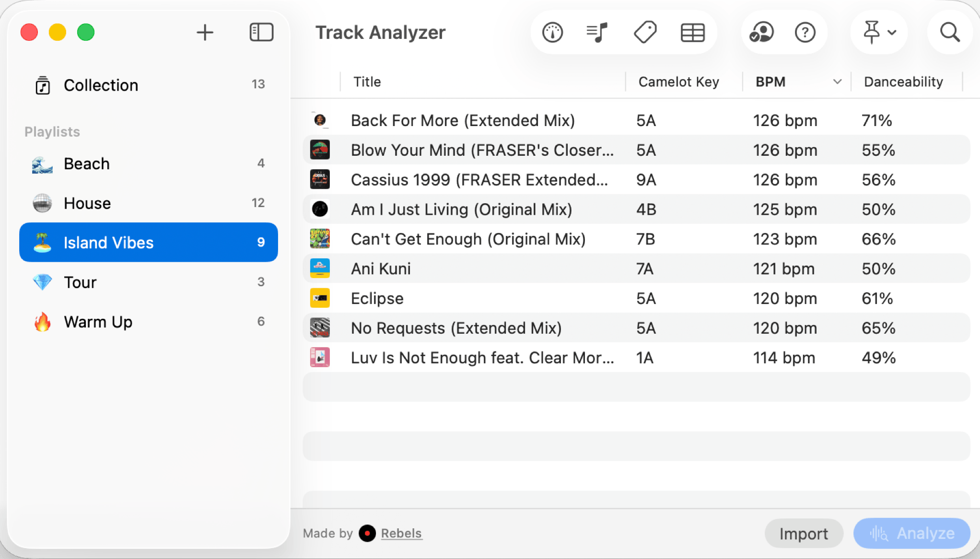Click the music note list icon
The image size is (980, 559).
click(597, 33)
